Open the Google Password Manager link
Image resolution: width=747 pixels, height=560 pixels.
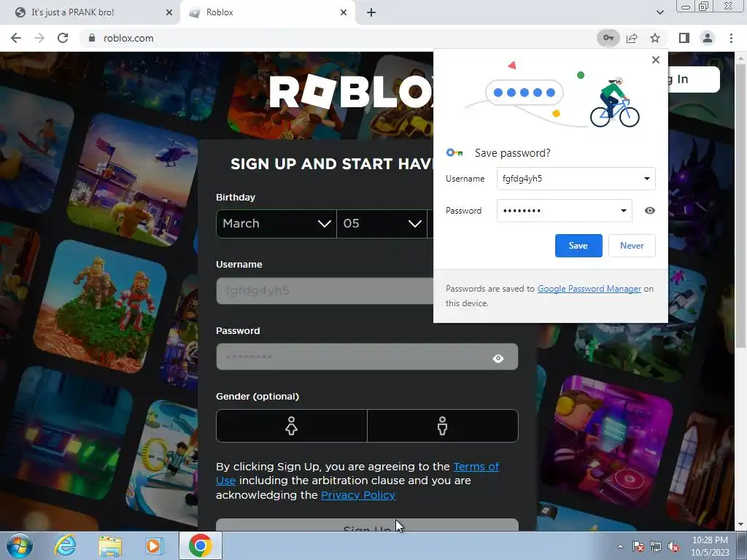pyautogui.click(x=589, y=289)
